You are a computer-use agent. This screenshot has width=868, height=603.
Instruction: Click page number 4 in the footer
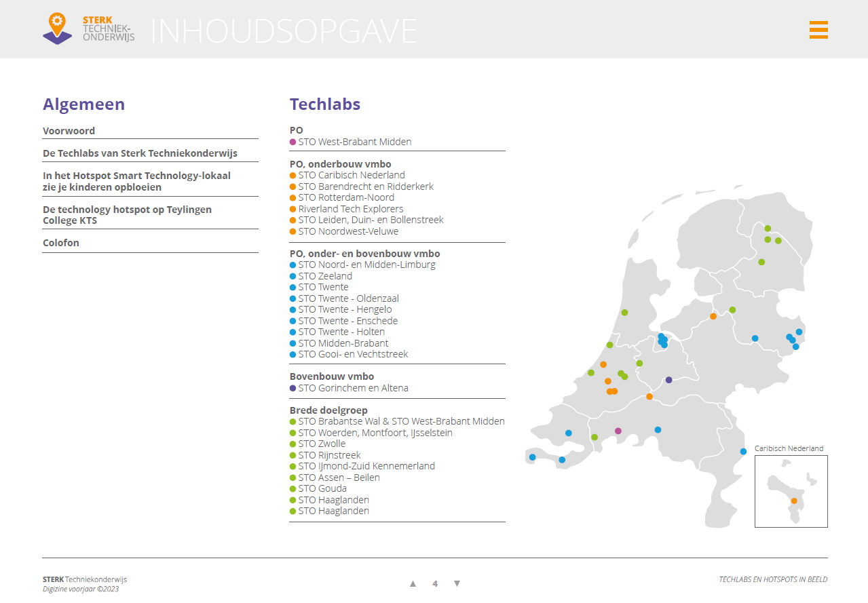(435, 583)
